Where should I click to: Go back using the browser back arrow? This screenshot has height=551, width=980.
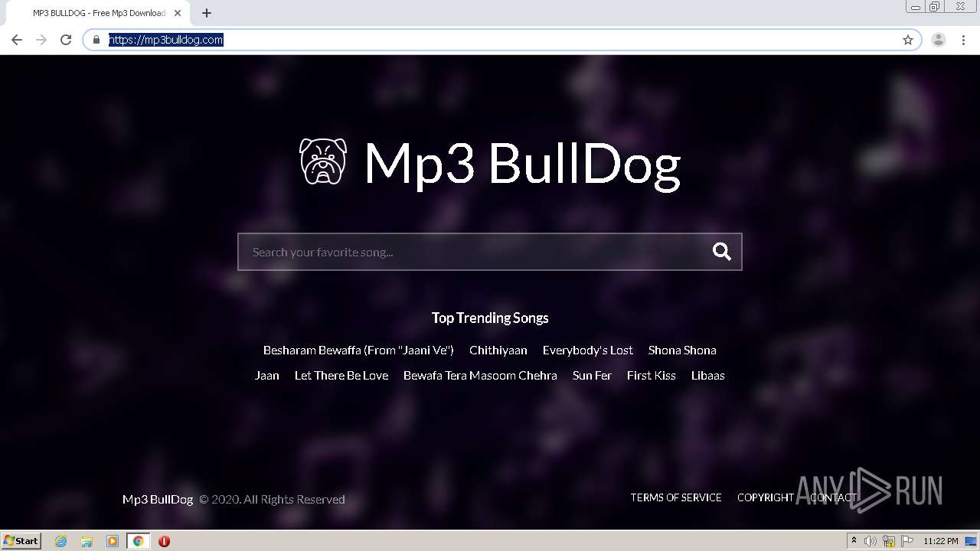tap(17, 40)
